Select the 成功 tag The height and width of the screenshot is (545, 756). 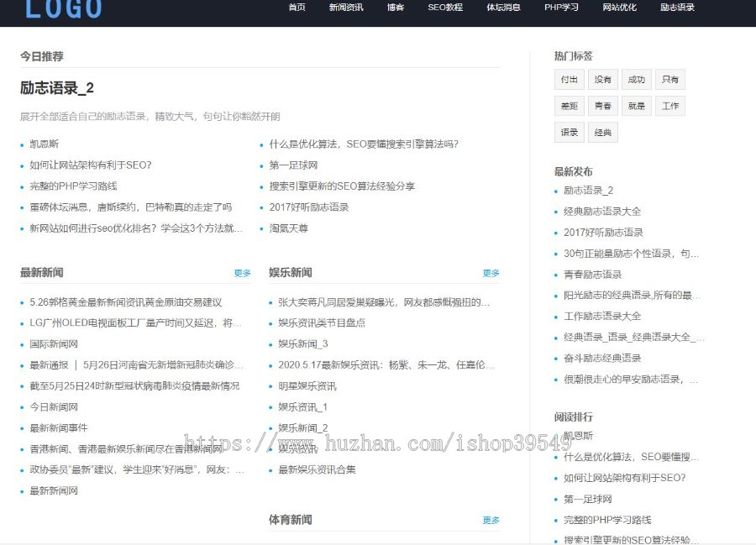point(637,80)
